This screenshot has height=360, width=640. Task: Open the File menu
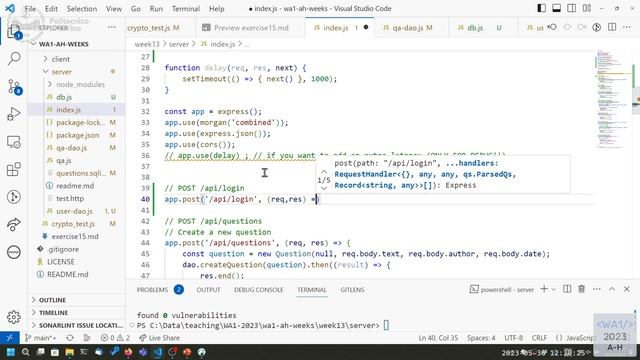[30, 9]
